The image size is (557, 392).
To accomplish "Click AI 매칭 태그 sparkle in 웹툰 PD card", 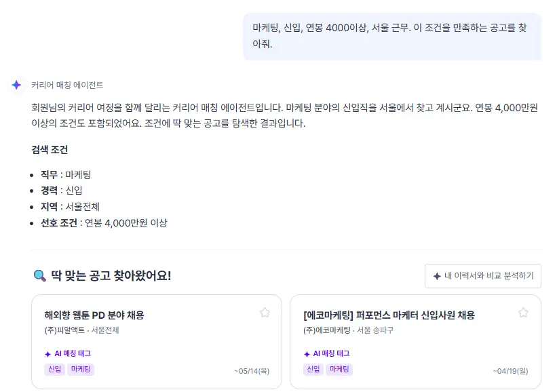I will tap(47, 354).
